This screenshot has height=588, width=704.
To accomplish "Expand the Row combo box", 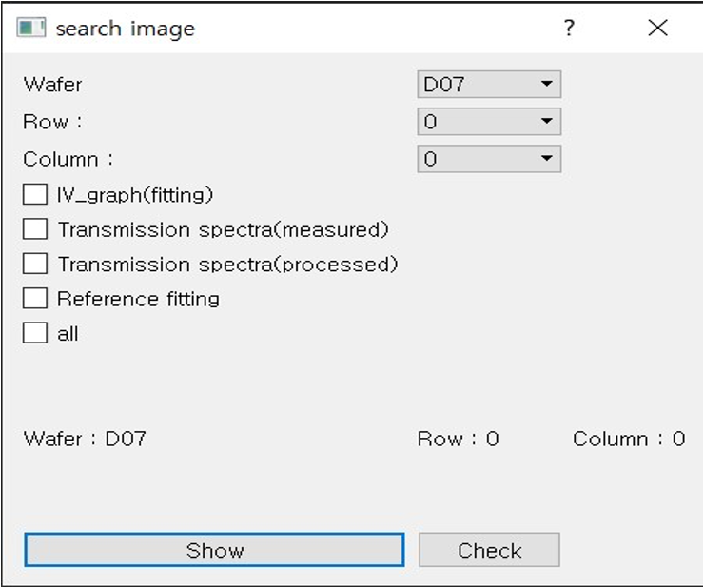I will (x=489, y=122).
